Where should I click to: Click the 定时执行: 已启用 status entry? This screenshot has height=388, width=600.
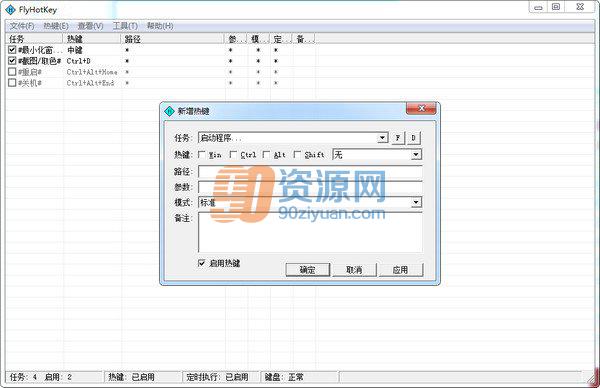(221, 377)
